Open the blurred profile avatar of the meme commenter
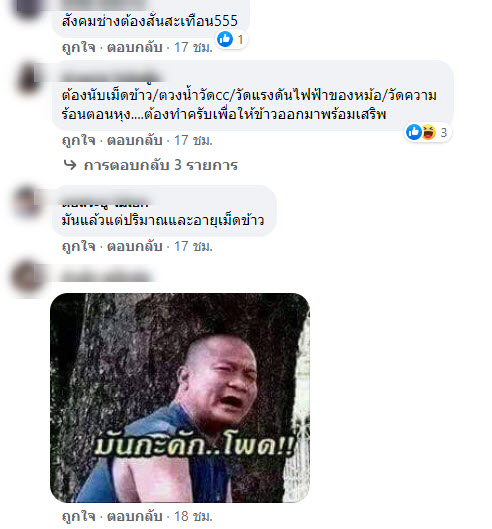Image resolution: width=492 pixels, height=529 pixels. pos(28,277)
